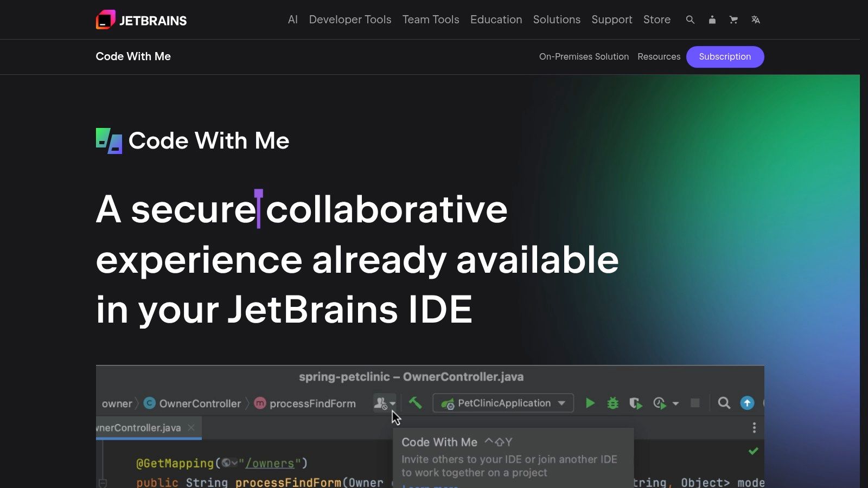Open the Education menu
This screenshot has width=868, height=488.
[496, 20]
